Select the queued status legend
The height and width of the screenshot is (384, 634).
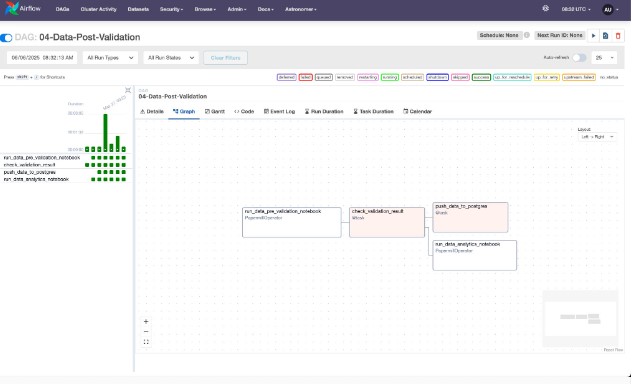click(x=324, y=77)
